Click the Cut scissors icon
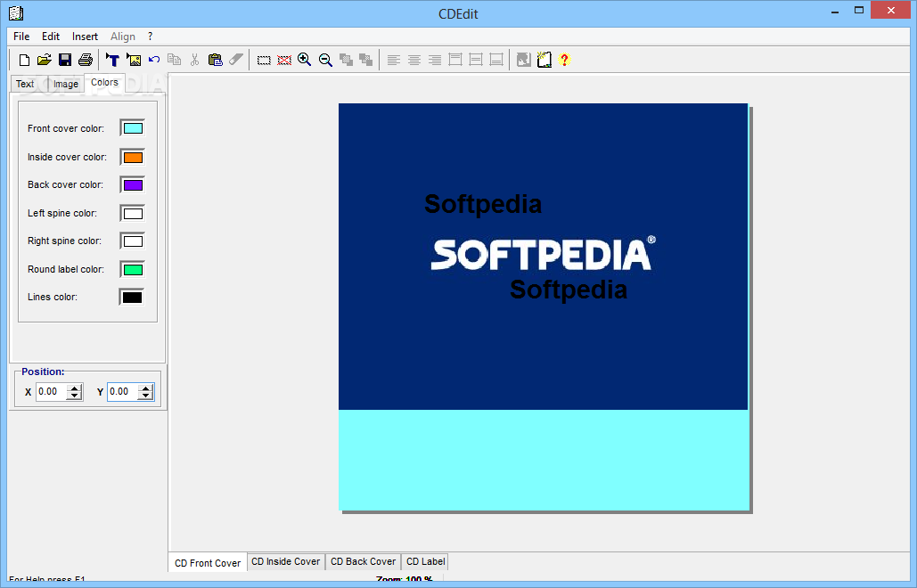Screen dimensions: 917x588 click(195, 60)
